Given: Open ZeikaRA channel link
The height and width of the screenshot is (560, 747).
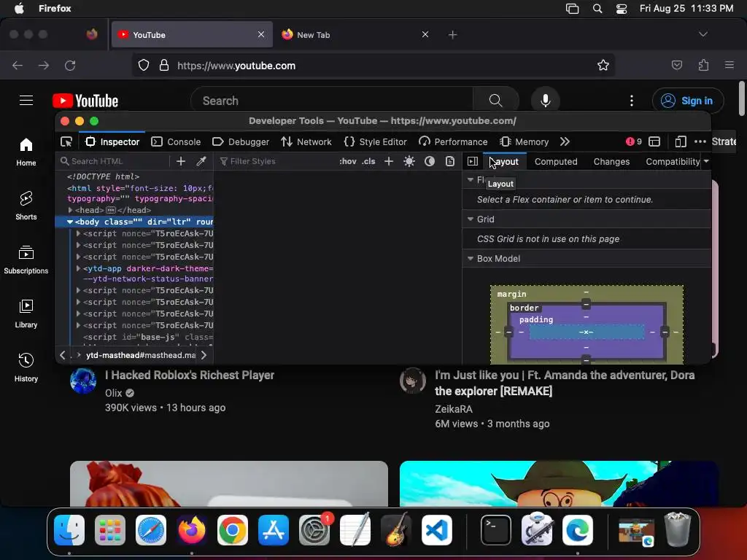Looking at the screenshot, I should [454, 409].
